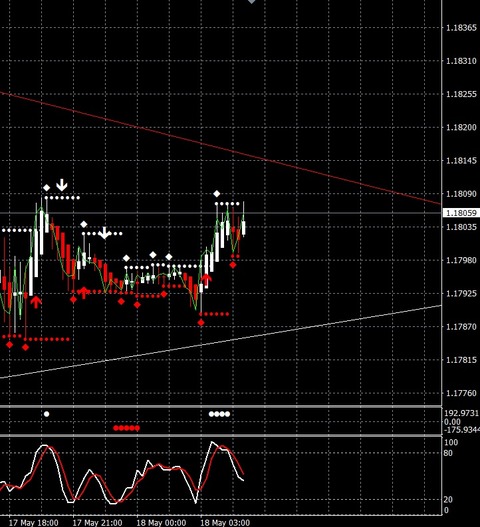Click the red diamond directly below 17 May 21:00 candles
This screenshot has width=480, height=527.
(x=73, y=299)
